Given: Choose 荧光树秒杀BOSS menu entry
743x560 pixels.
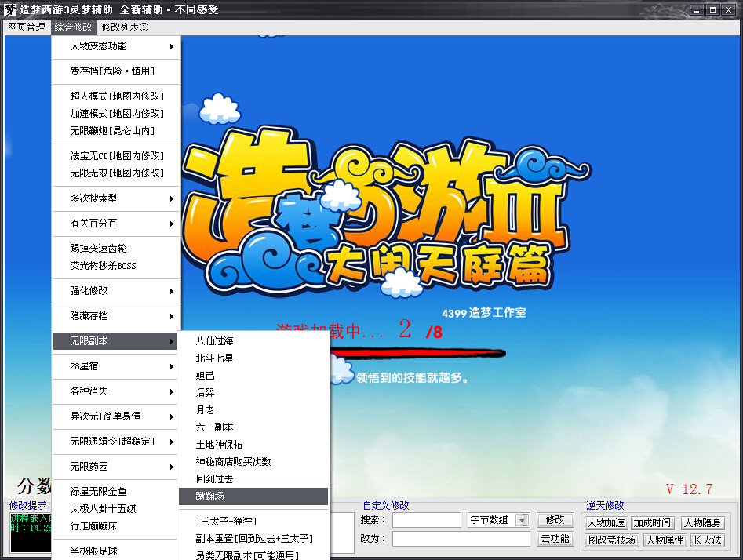Looking at the screenshot, I should coord(117,266).
